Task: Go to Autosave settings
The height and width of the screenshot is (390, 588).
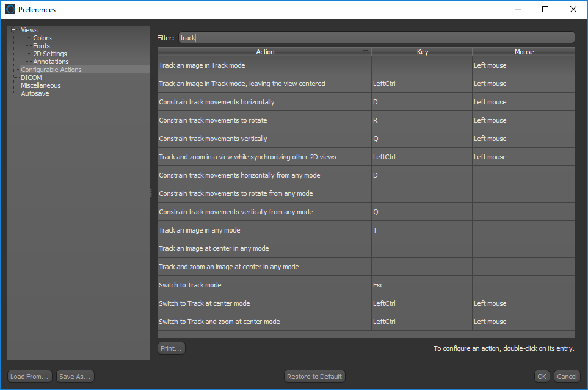Action: 35,93
